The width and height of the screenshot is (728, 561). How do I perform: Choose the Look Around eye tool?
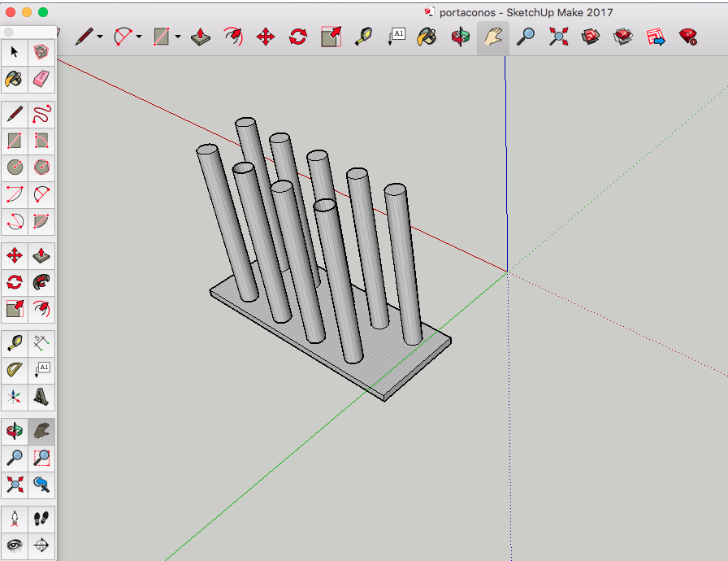(x=15, y=546)
